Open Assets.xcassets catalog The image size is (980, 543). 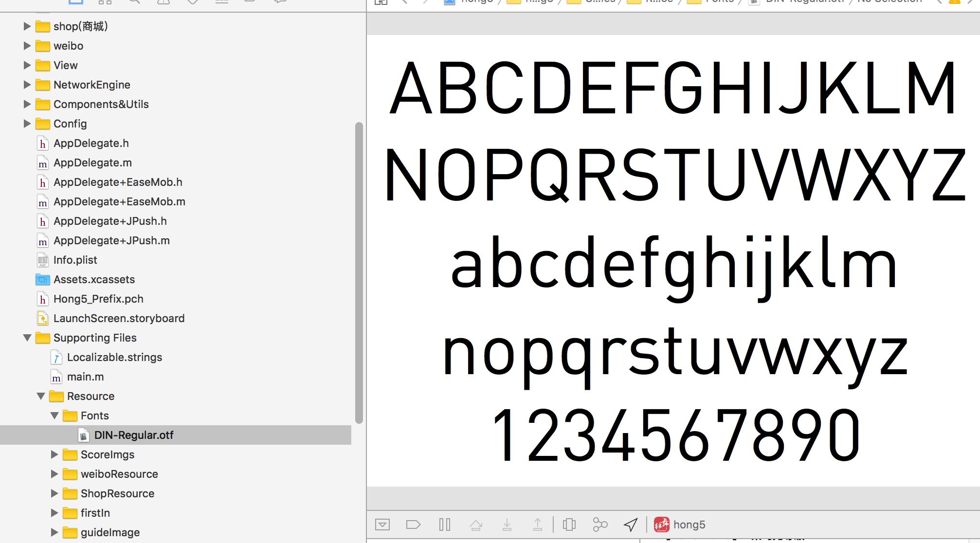pos(94,279)
